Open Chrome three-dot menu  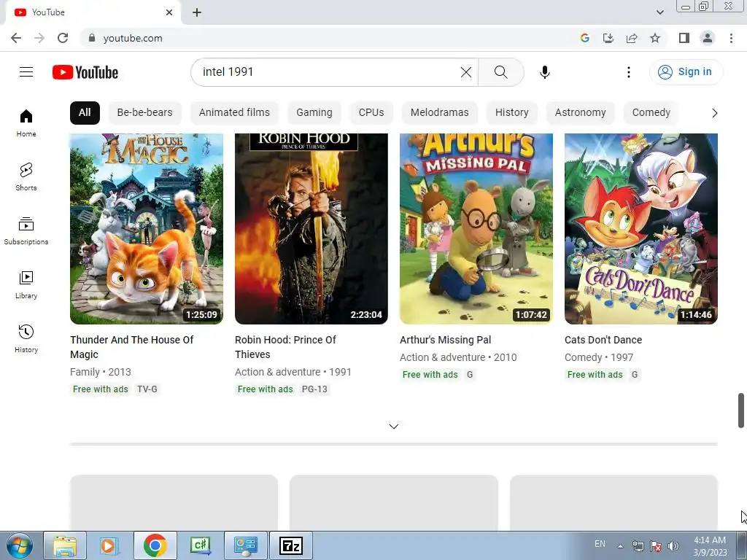click(x=731, y=38)
